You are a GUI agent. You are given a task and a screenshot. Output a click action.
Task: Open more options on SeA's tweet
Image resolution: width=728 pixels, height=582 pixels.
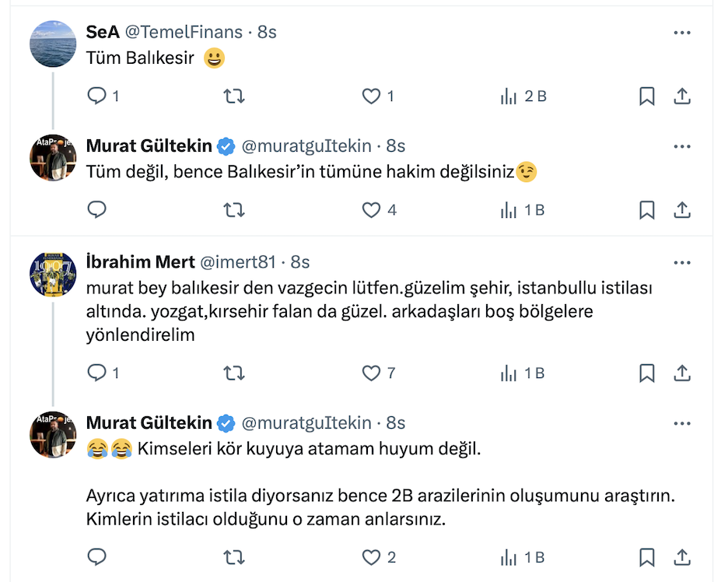click(681, 33)
